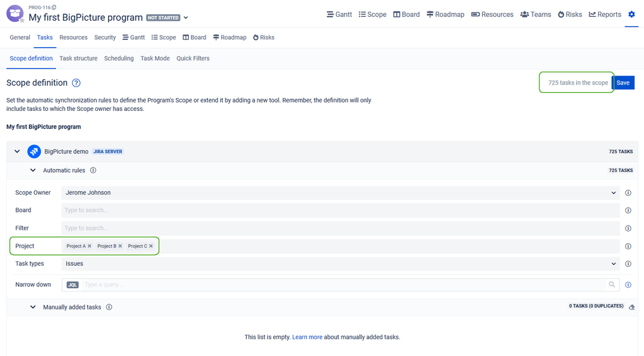Open the Scope settings tab
The image size is (644, 356).
164,37
